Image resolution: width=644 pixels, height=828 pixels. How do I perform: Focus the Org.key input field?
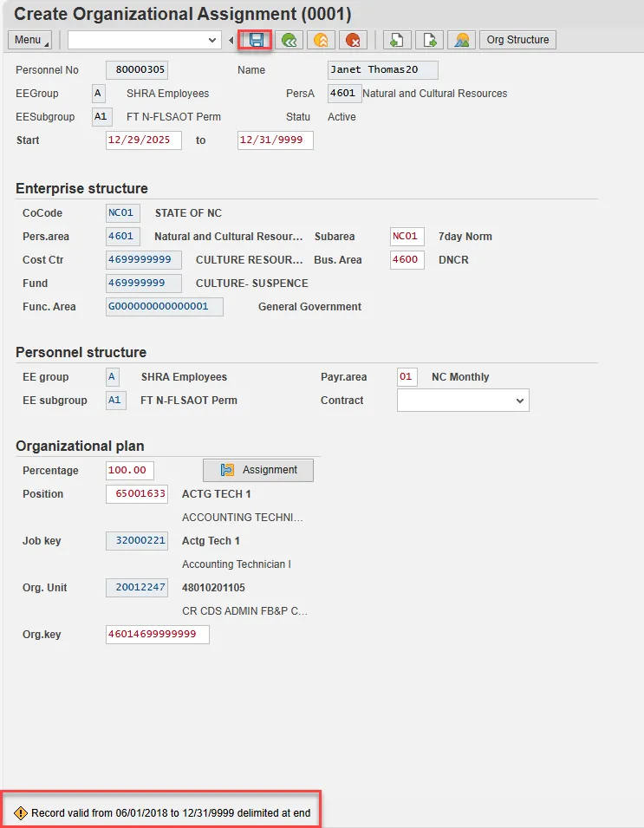(x=157, y=635)
